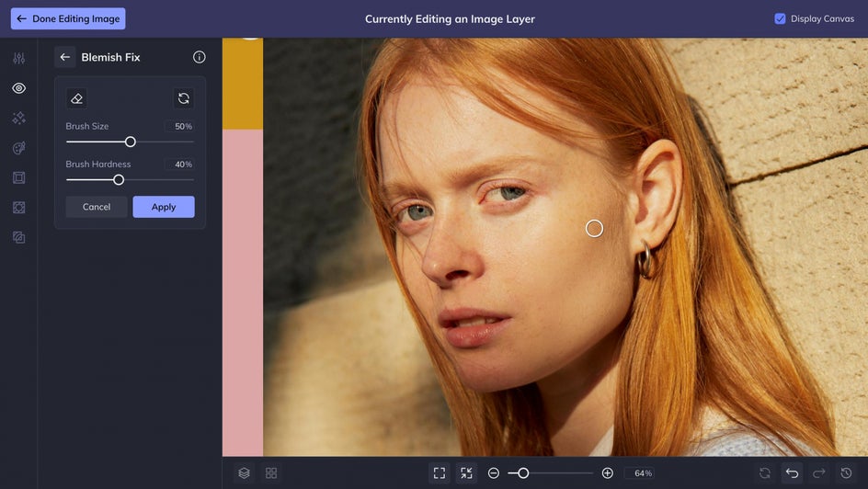Adjust the zoom slider handle
The image size is (868, 489).
coord(523,473)
